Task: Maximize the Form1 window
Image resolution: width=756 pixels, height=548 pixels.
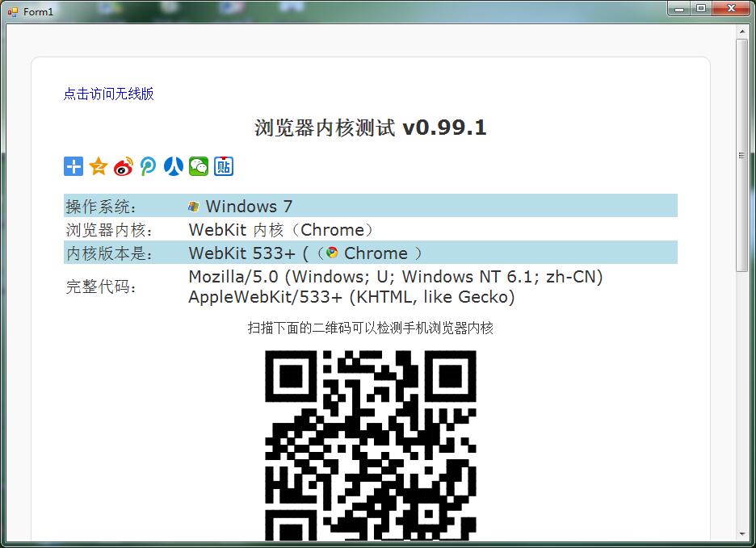Action: pos(701,9)
